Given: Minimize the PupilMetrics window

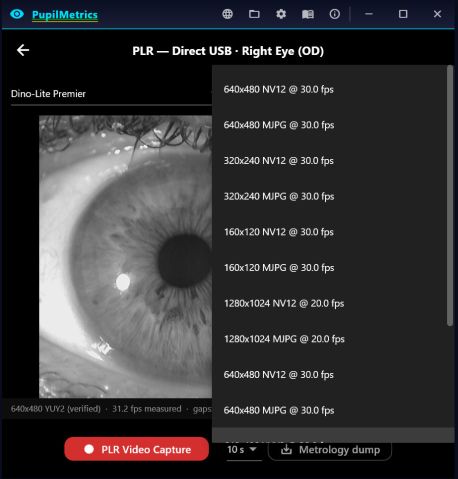Looking at the screenshot, I should (369, 14).
